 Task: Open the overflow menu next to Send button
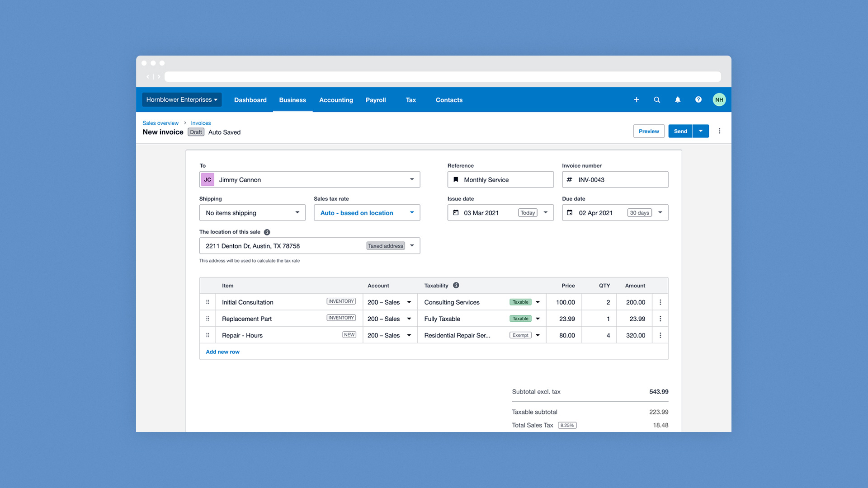pyautogui.click(x=701, y=131)
